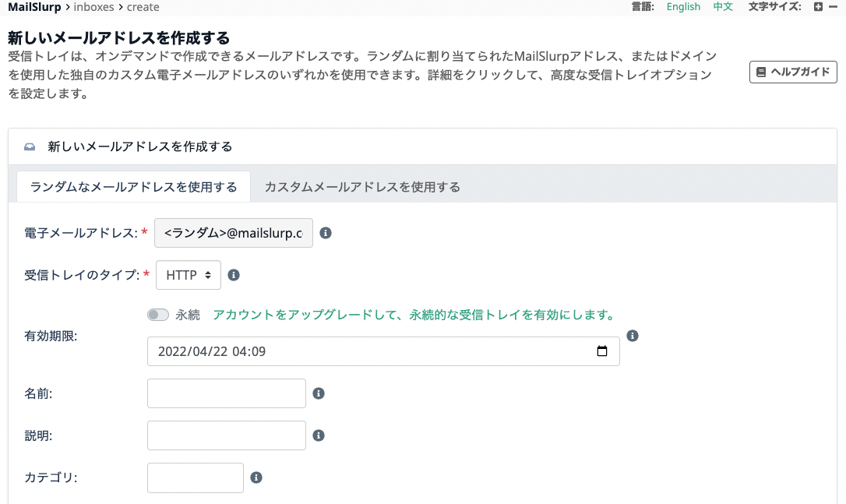Viewport: 846px width, 504px height.
Task: Click the inbox tray icon in panel header
Action: coord(30,146)
